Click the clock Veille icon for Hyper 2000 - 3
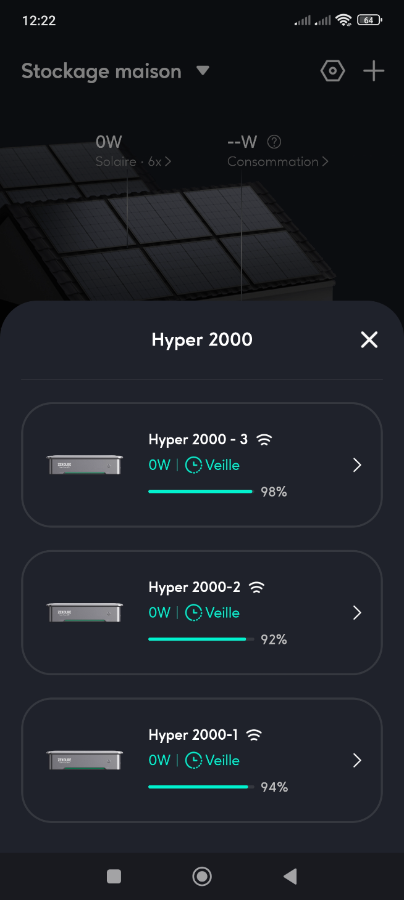The image size is (404, 900). click(193, 465)
